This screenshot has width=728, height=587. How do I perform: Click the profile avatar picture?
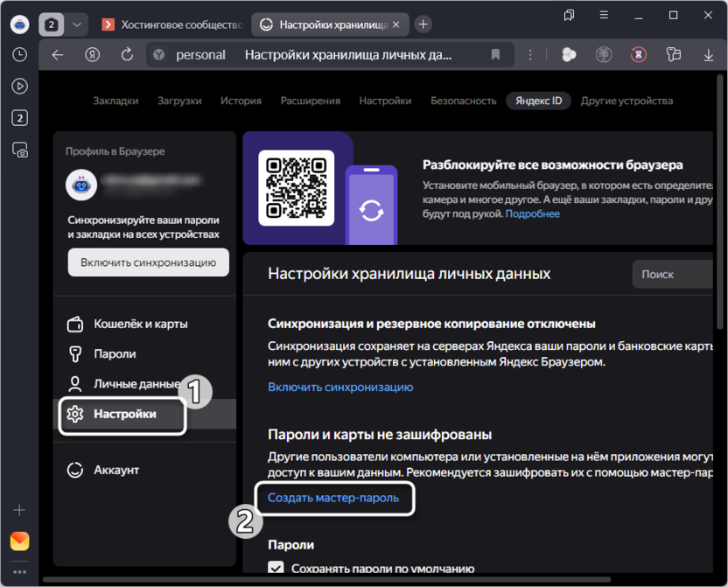coord(81,185)
